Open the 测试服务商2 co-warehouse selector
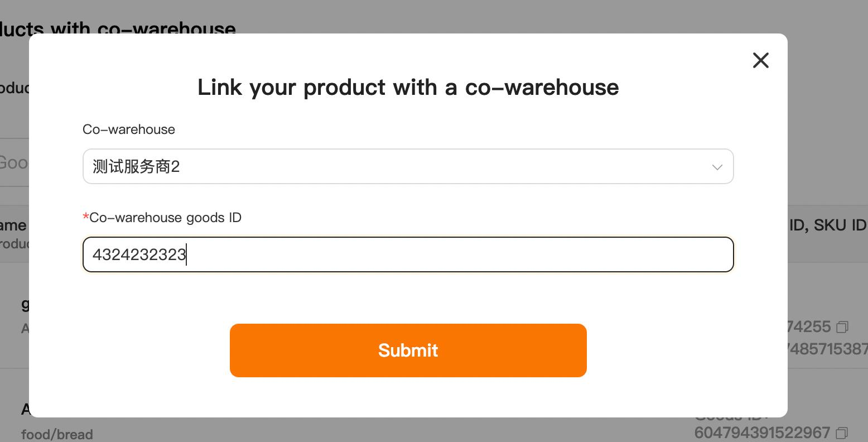Viewport: 868px width, 442px height. (390, 166)
